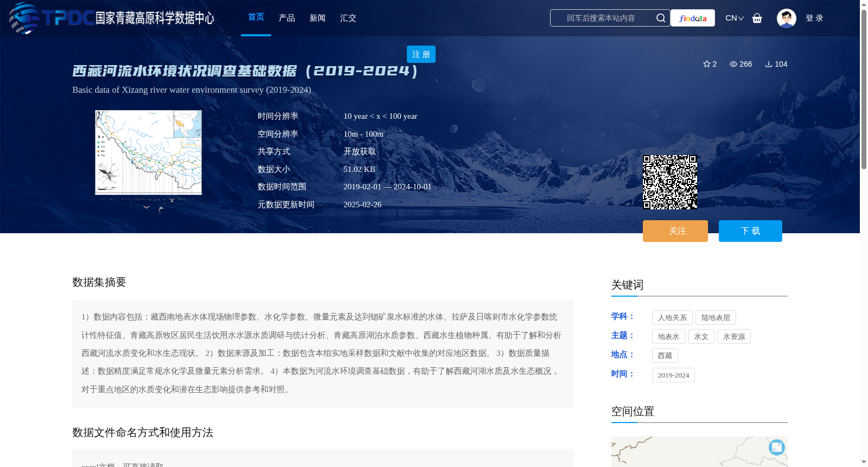
Task: Open the shopping basket icon
Action: pyautogui.click(x=757, y=18)
